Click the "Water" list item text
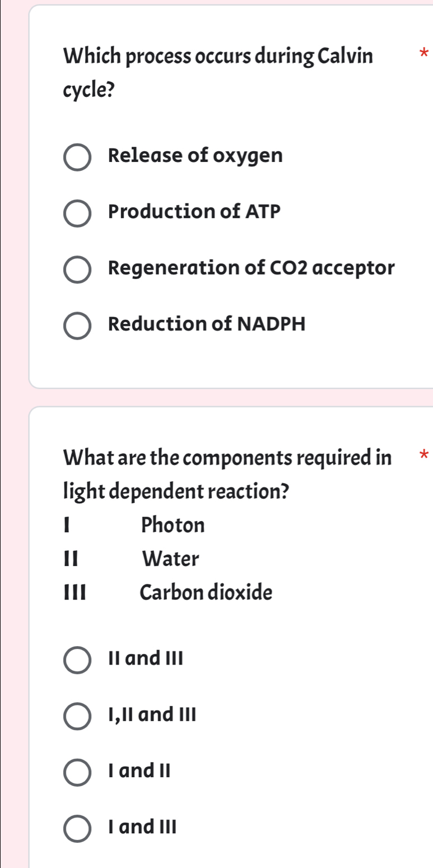Viewport: 433px width, 868px height. [170, 559]
